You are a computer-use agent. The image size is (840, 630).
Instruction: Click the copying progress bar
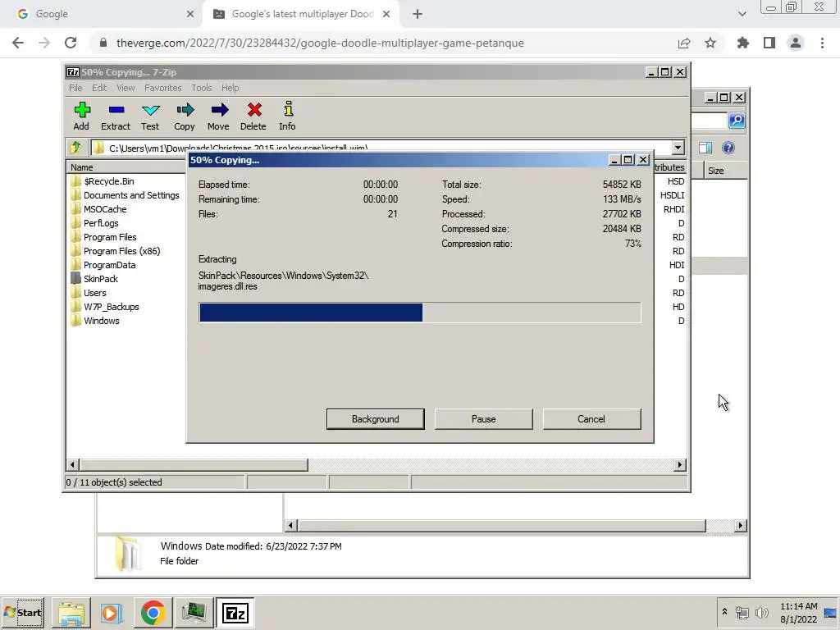[419, 313]
